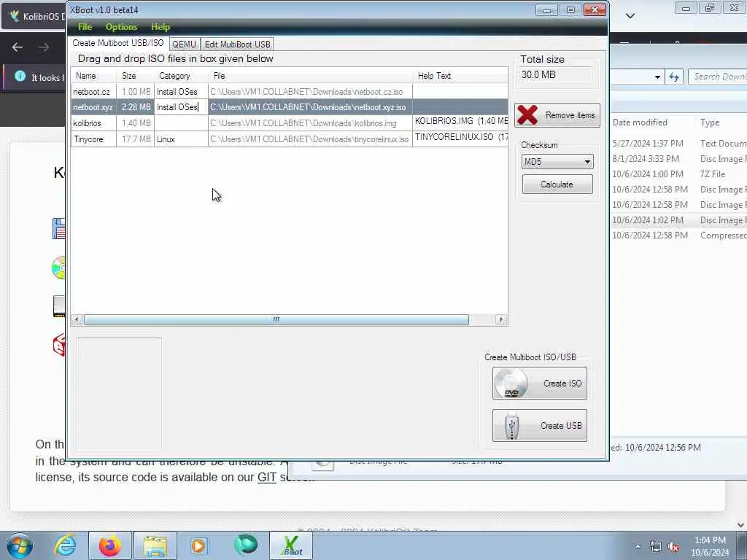Viewport: 747px width, 560px height.
Task: Follow the GIT link on the web page
Action: point(267,477)
